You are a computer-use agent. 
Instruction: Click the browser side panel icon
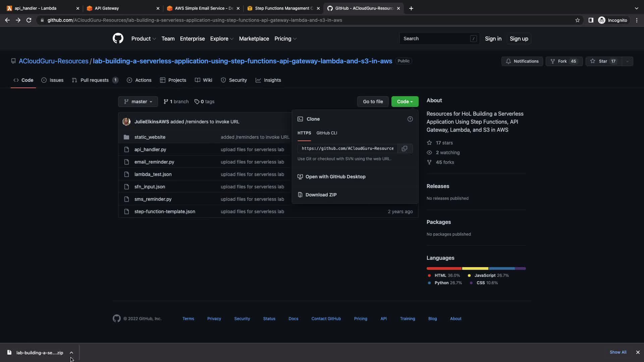[591, 20]
